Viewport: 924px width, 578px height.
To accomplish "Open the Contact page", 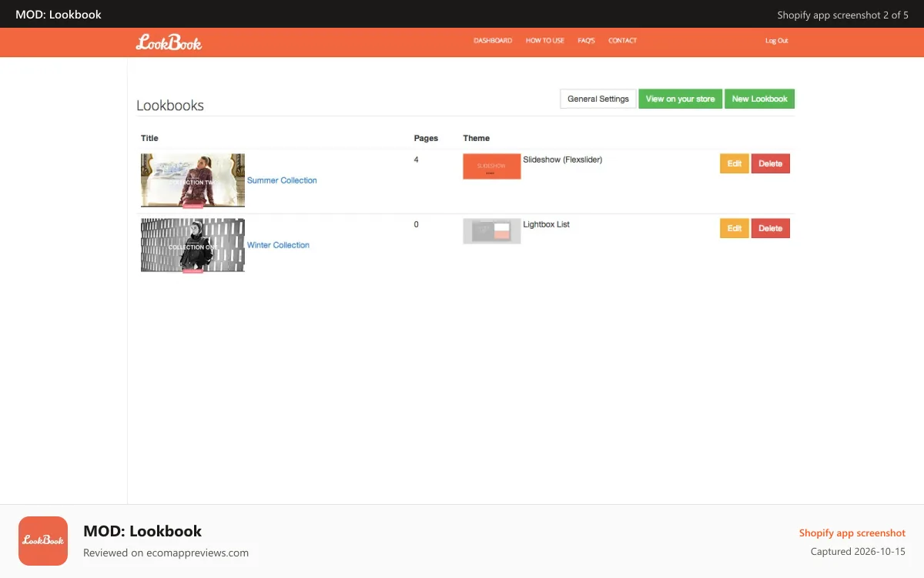I will click(622, 41).
